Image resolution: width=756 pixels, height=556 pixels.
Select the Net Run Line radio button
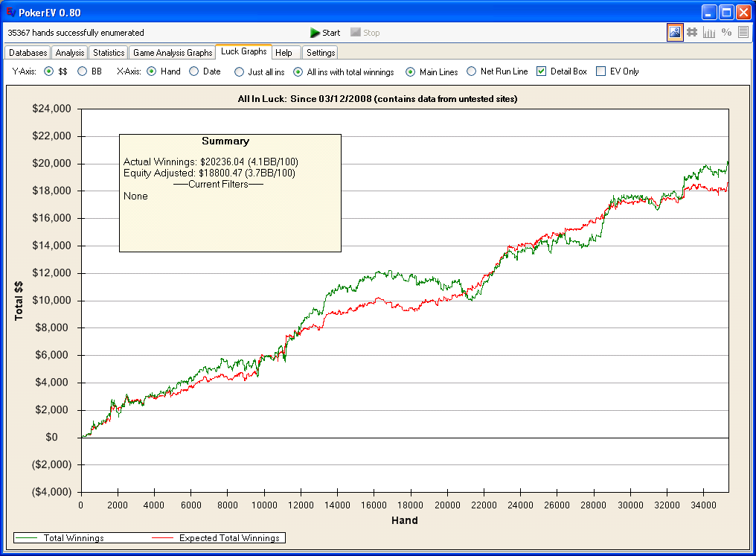pos(472,71)
